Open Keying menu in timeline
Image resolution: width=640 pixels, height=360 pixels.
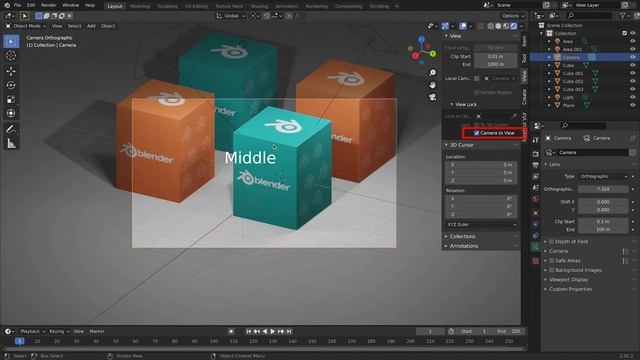(59, 331)
